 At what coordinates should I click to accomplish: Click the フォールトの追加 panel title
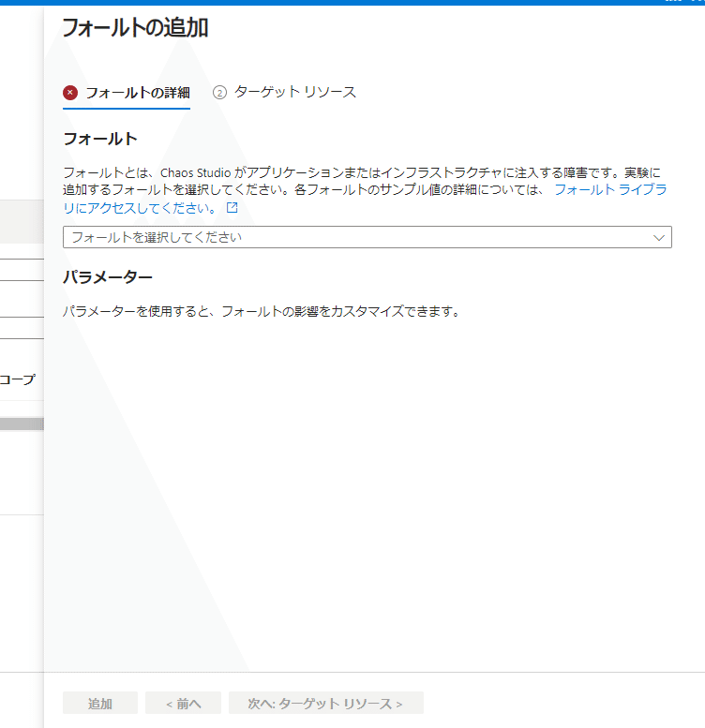coord(135,28)
